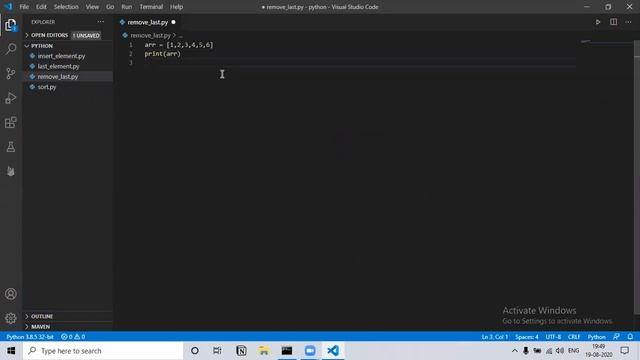
Task: Click the breadcrumb ellipsis symbol
Action: point(180,36)
